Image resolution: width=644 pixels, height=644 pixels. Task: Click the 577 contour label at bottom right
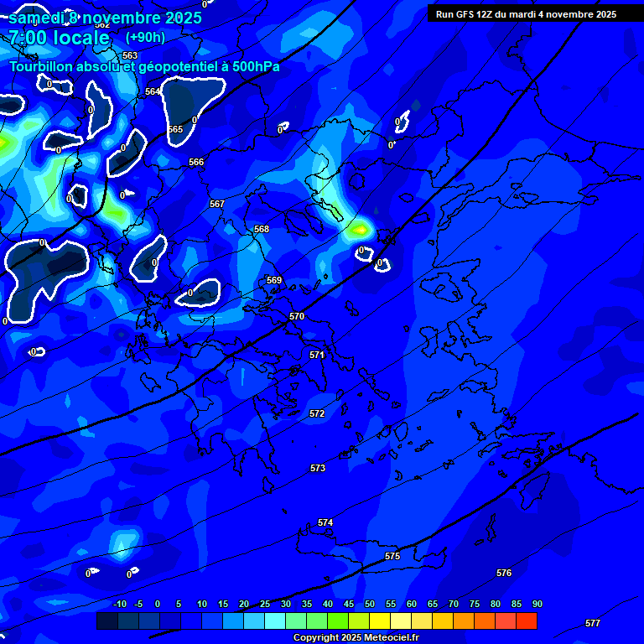pyautogui.click(x=593, y=623)
